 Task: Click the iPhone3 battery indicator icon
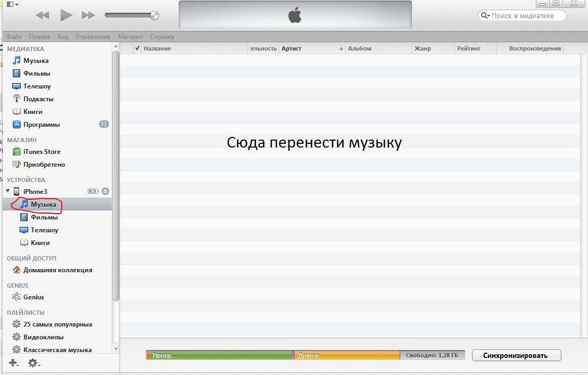pos(93,191)
